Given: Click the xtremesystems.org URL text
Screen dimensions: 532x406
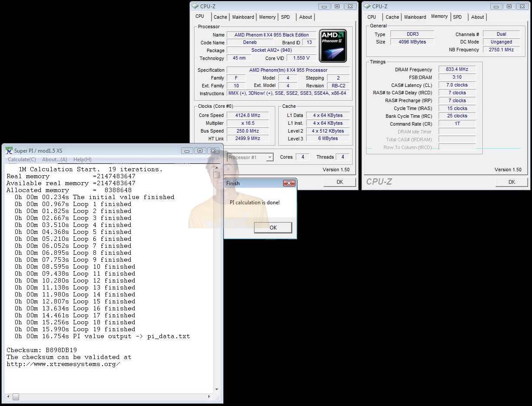Looking at the screenshot, I should (x=63, y=364).
